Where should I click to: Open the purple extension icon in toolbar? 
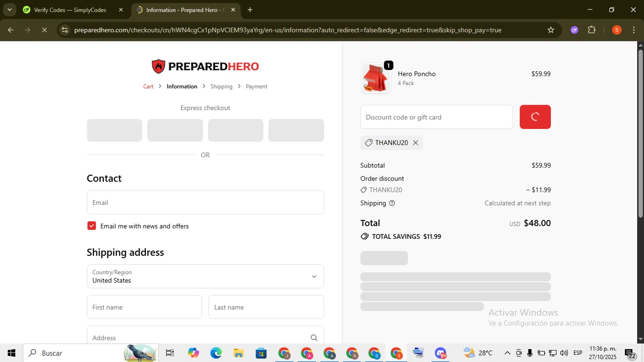point(574,30)
